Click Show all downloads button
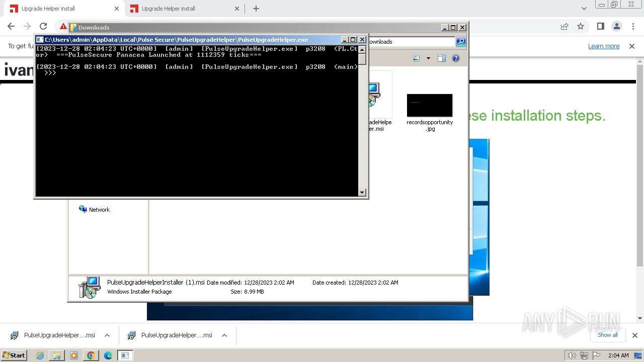This screenshot has height=362, width=644. (607, 335)
